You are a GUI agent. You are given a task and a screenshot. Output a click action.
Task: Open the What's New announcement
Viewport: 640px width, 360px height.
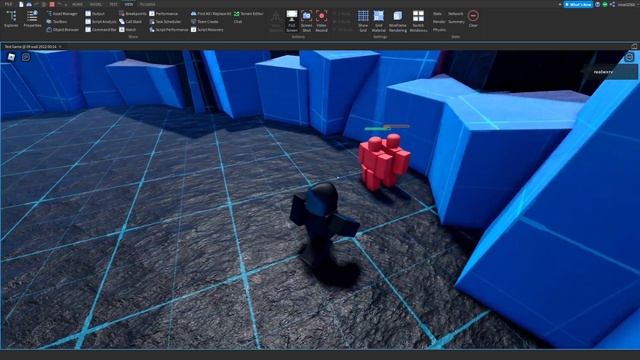(578, 4)
